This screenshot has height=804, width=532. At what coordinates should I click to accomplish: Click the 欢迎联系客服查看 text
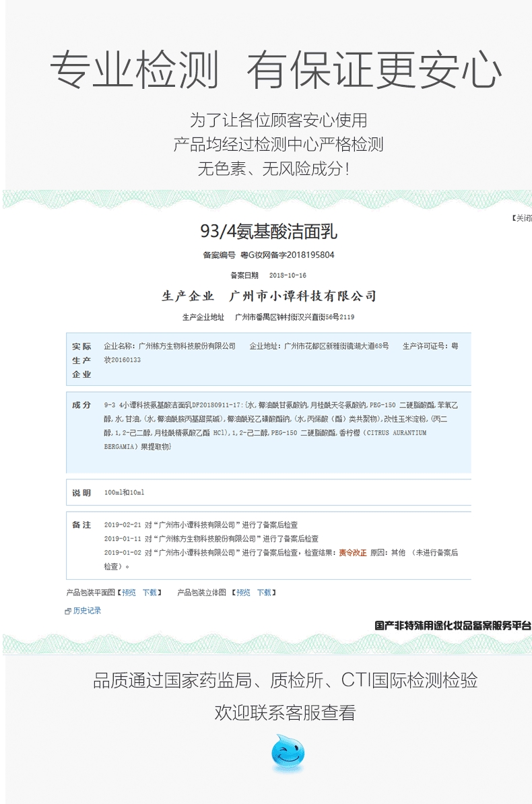click(x=285, y=712)
